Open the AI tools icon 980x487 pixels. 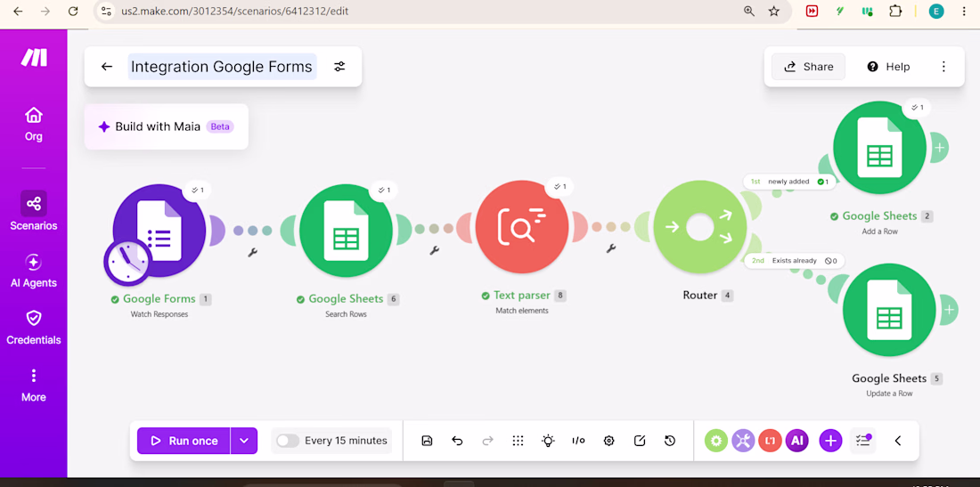tap(796, 441)
